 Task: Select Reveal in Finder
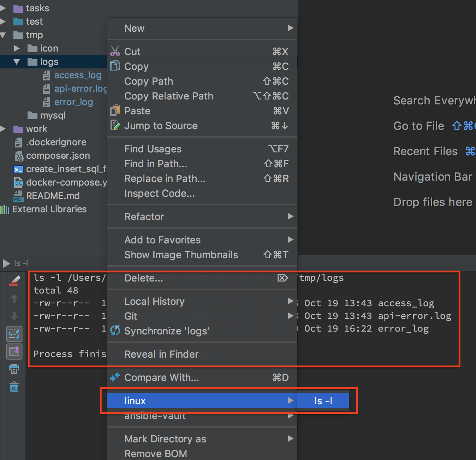202,354
